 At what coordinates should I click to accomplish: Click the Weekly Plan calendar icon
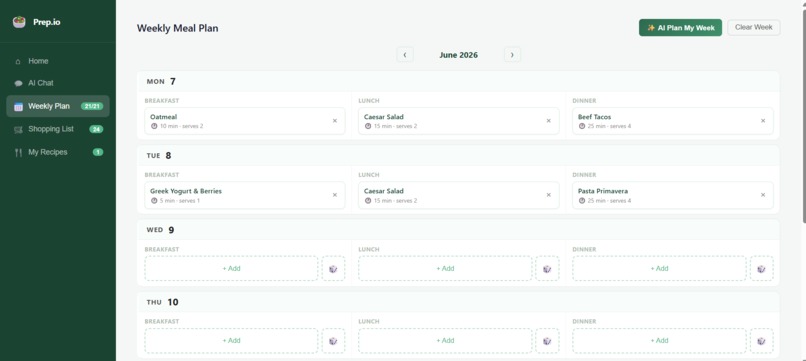pyautogui.click(x=19, y=106)
